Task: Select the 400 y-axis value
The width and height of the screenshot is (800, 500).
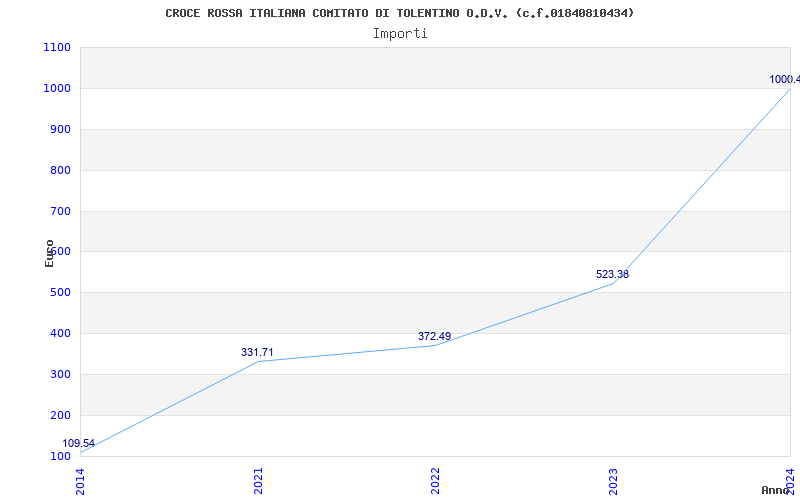Action: coord(60,334)
